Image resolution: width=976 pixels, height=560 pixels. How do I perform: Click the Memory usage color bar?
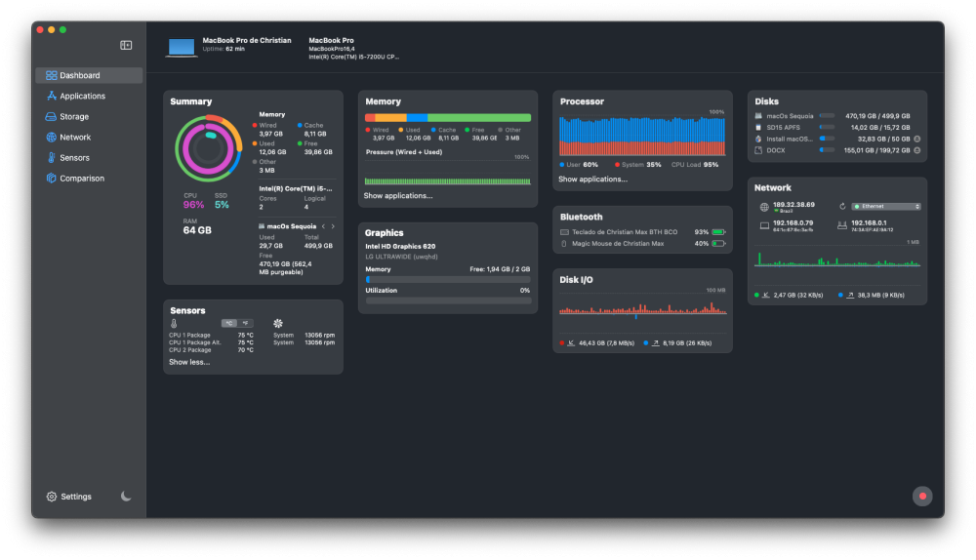point(448,118)
